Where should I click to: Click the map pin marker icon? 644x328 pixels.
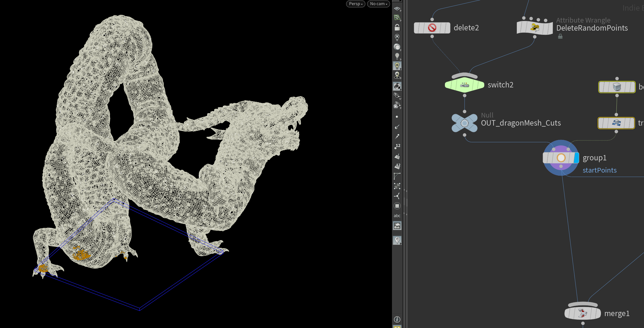[x=397, y=240]
